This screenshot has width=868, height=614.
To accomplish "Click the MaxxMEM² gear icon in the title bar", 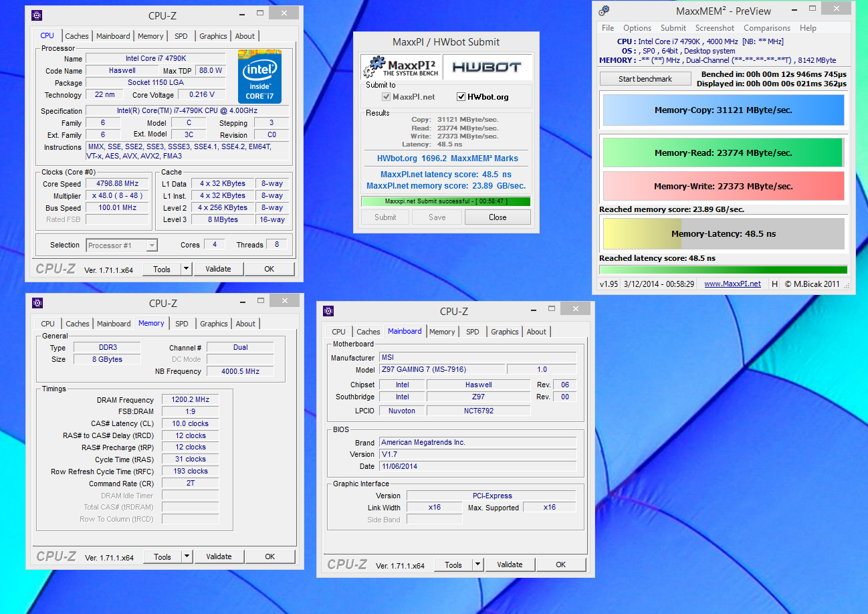I will 604,11.
